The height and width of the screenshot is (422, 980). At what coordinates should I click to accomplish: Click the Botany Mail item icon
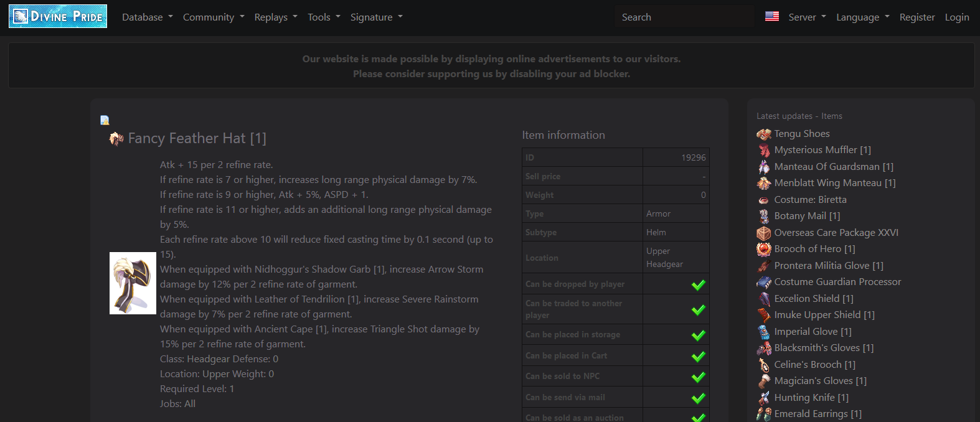tap(764, 216)
